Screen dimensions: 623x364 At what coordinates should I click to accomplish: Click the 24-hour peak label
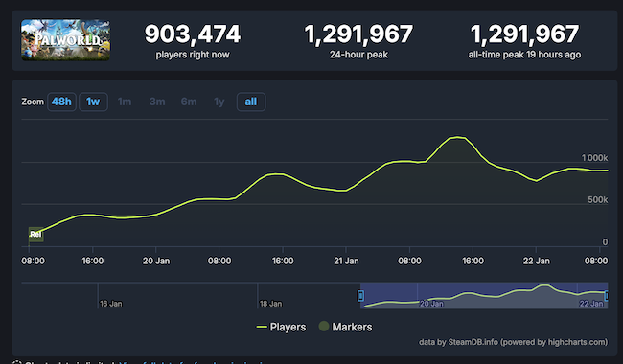pyautogui.click(x=358, y=55)
